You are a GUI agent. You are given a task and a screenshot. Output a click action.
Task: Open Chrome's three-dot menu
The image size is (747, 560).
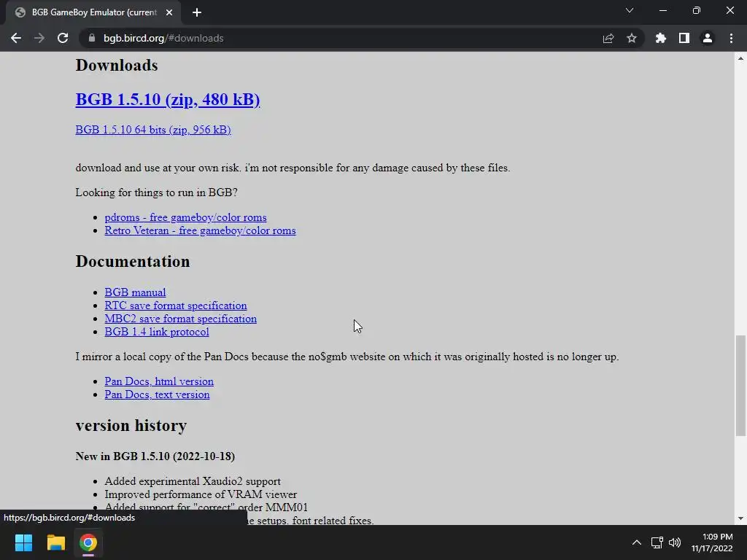pos(731,38)
